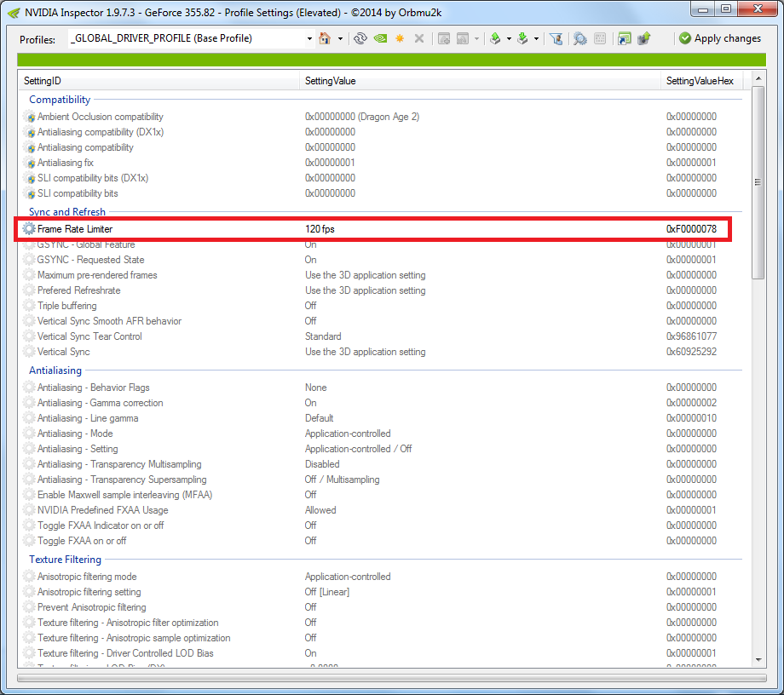Screen dimensions: 784x695
Task: Click the Standard value for Vertical Sync Tear Control
Action: click(323, 336)
